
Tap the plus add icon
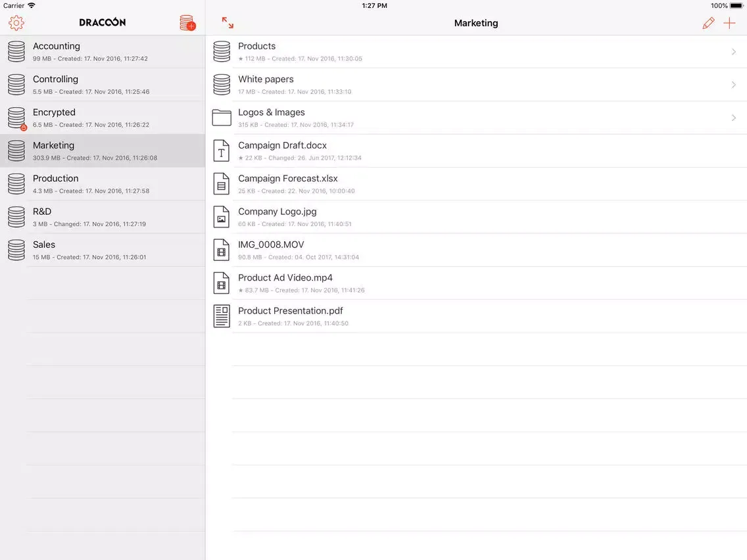click(x=729, y=23)
